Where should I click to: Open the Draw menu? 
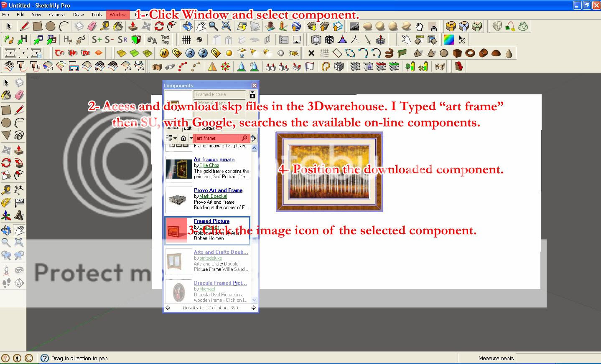tap(78, 15)
